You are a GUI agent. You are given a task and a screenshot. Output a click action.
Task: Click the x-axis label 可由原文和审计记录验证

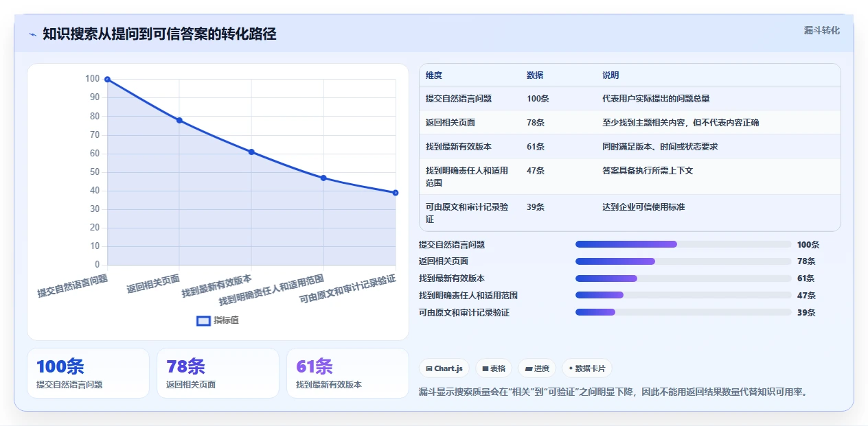coord(348,289)
